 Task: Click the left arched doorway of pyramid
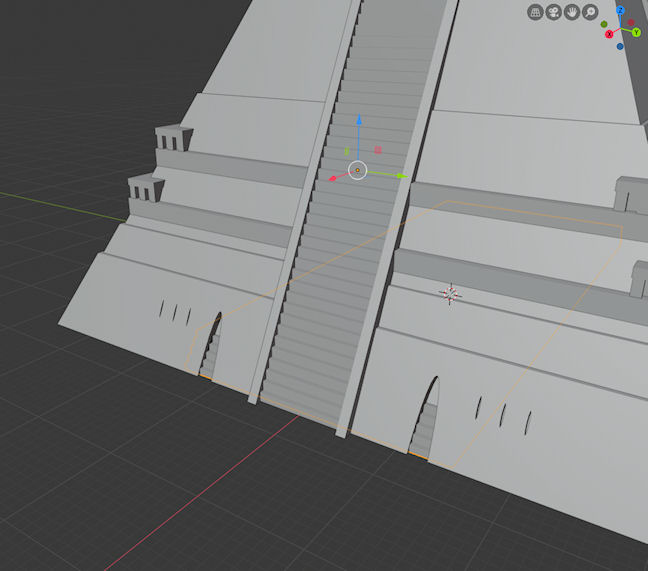pos(210,348)
